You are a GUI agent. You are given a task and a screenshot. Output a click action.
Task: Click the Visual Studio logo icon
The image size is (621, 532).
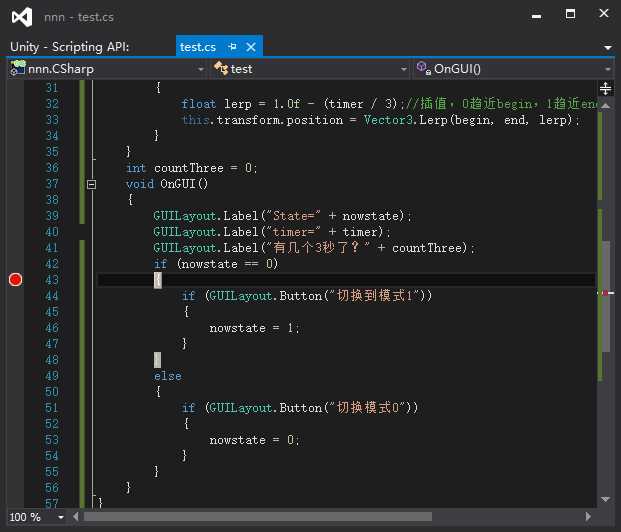[22, 17]
